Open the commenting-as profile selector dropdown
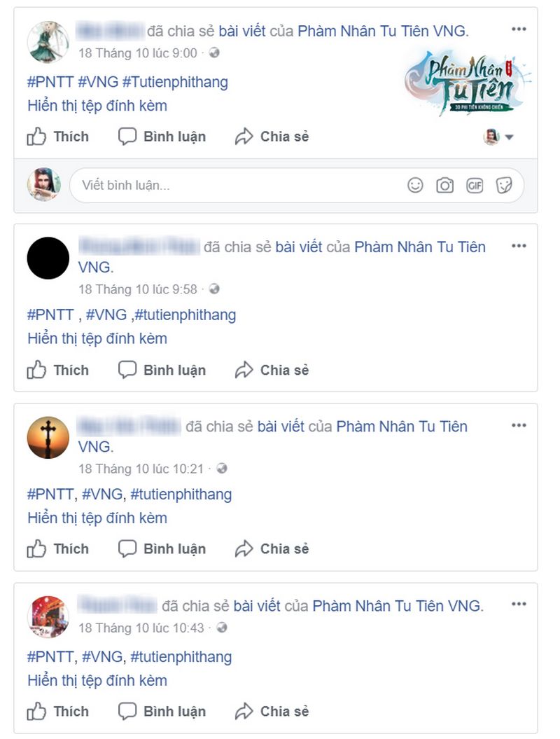The image size is (560, 739). coord(498,137)
